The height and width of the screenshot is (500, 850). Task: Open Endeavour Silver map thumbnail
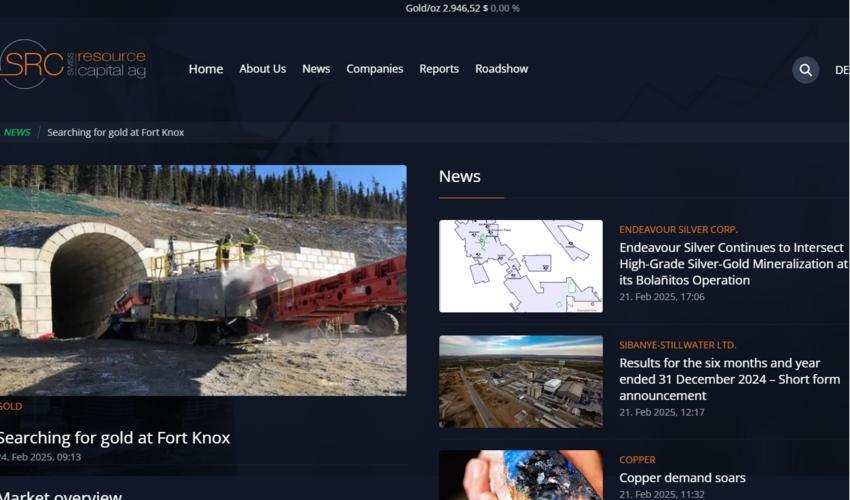click(520, 266)
